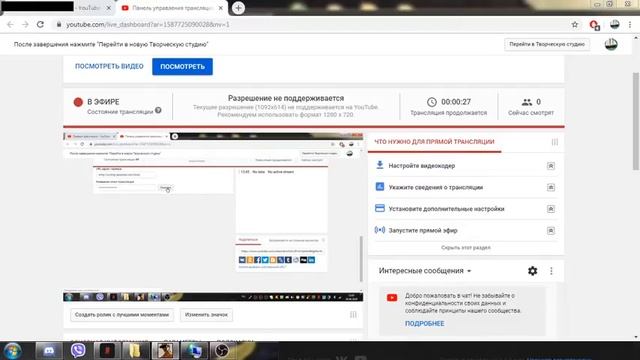640x360 pixels.
Task: Select ЧТО НУЖНО ДЛЯ ПРЯМОЙ ТРАНСЛЯЦИИ tab
Action: click(x=434, y=142)
